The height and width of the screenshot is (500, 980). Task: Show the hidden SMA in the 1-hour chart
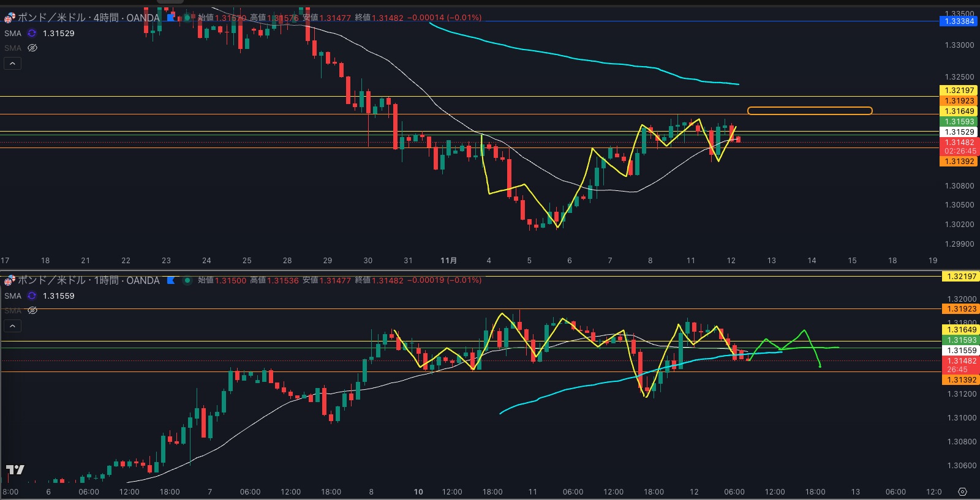click(x=32, y=310)
